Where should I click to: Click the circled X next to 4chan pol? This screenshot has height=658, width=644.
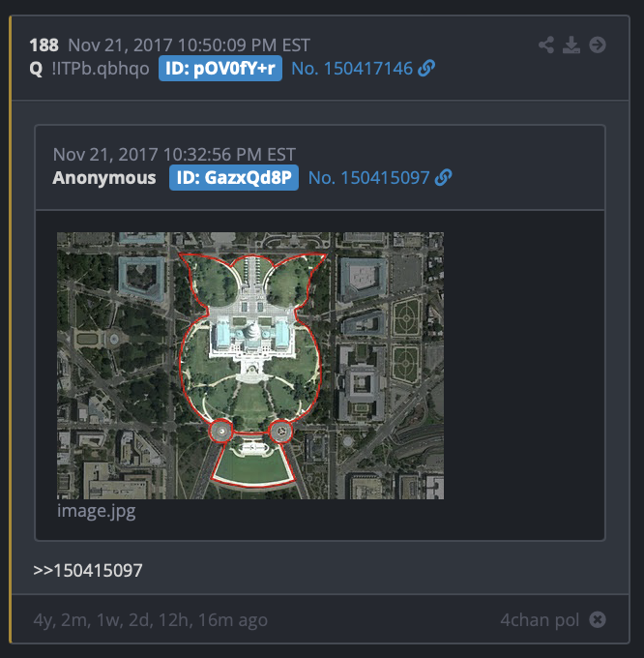(598, 620)
